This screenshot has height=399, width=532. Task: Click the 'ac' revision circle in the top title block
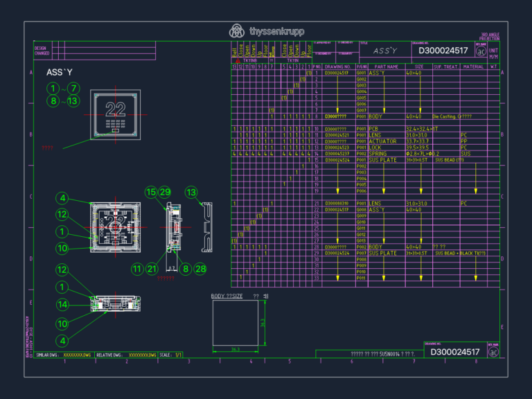(x=481, y=51)
